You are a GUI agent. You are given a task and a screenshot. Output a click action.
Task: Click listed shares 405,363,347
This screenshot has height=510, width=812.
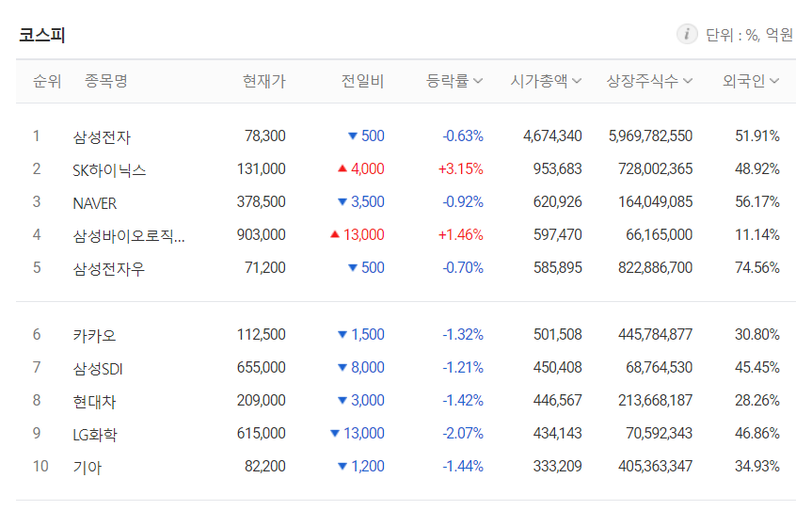click(655, 466)
